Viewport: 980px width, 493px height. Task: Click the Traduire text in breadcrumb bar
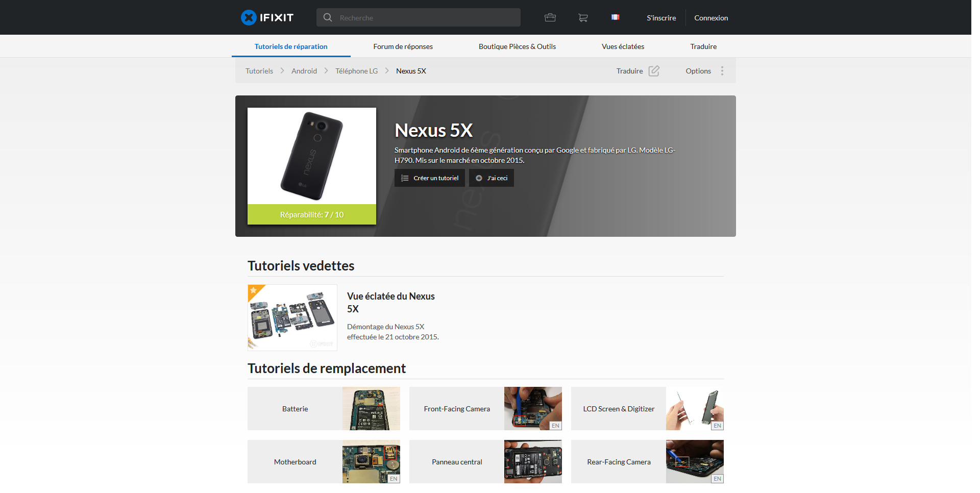point(629,70)
